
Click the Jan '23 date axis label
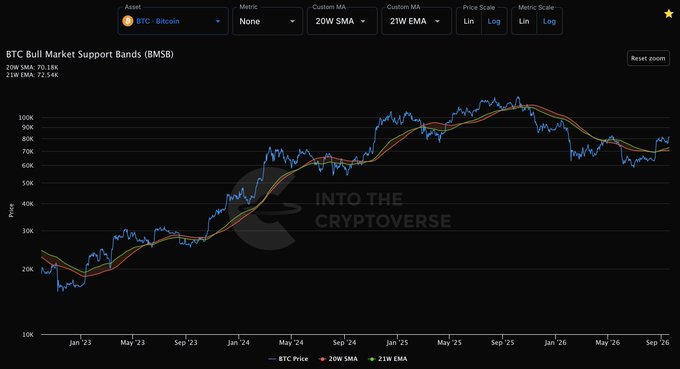(80, 343)
